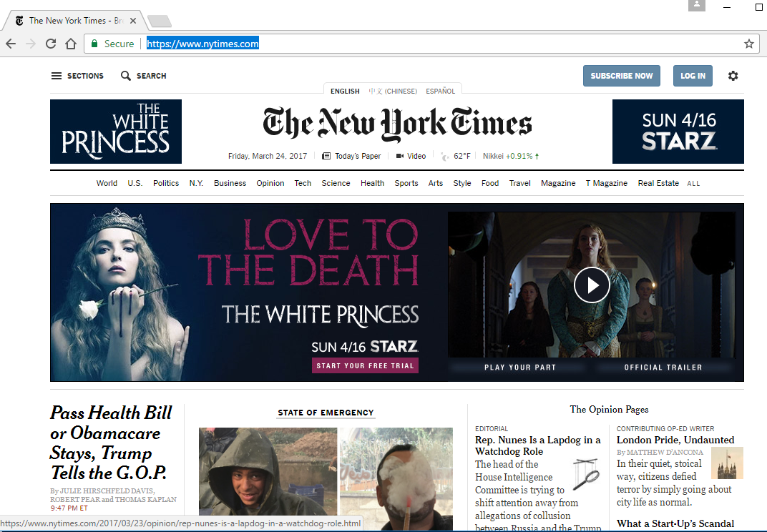
Task: Click the Log In button
Action: (693, 76)
